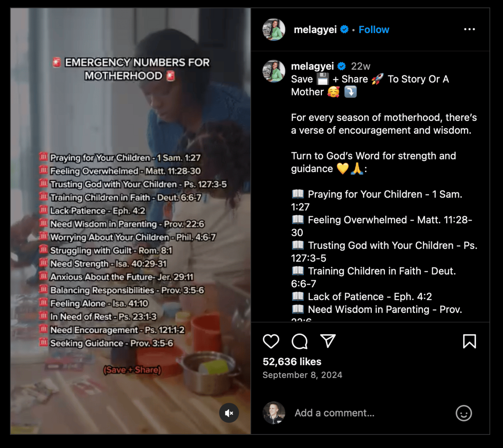Click the 22w timestamp in the caption
Viewport: 503px width, 448px height.
(361, 67)
